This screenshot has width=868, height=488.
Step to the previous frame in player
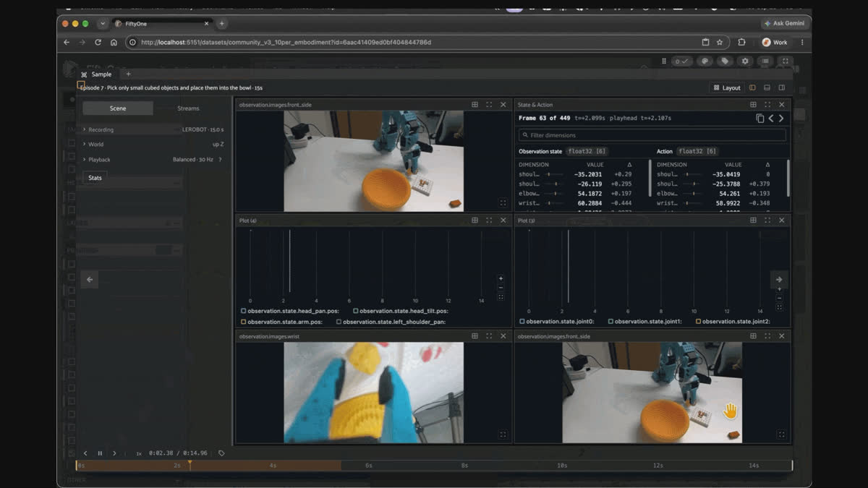point(85,453)
